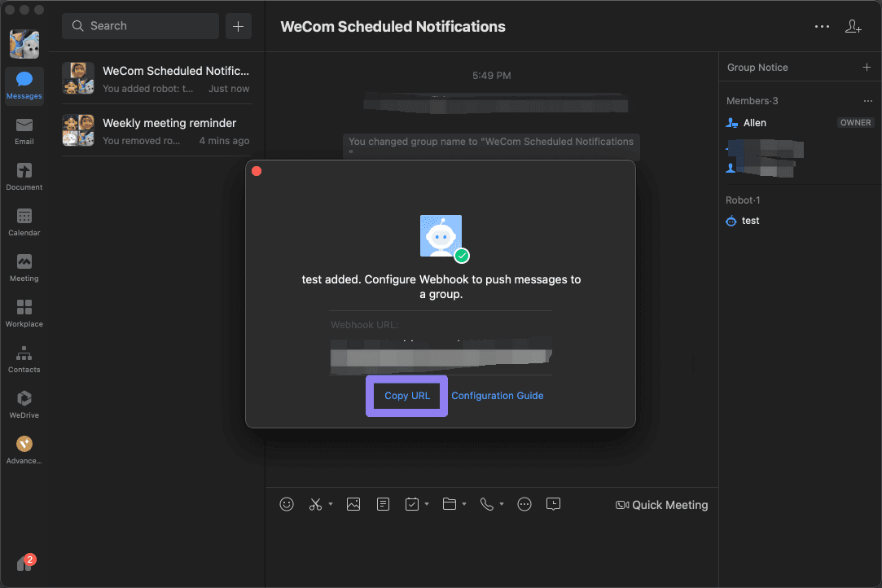This screenshot has width=882, height=588.
Task: Expand the phone call dropdown arrow
Action: pyautogui.click(x=501, y=505)
